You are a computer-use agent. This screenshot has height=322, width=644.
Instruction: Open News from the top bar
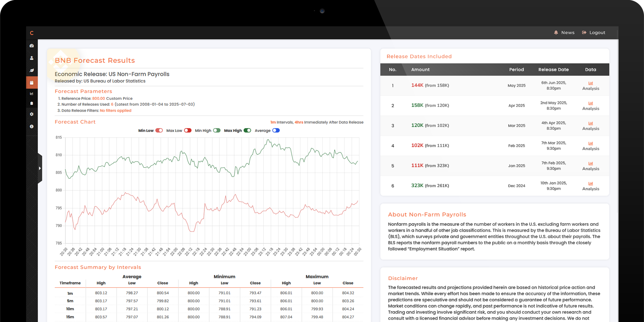click(x=564, y=33)
